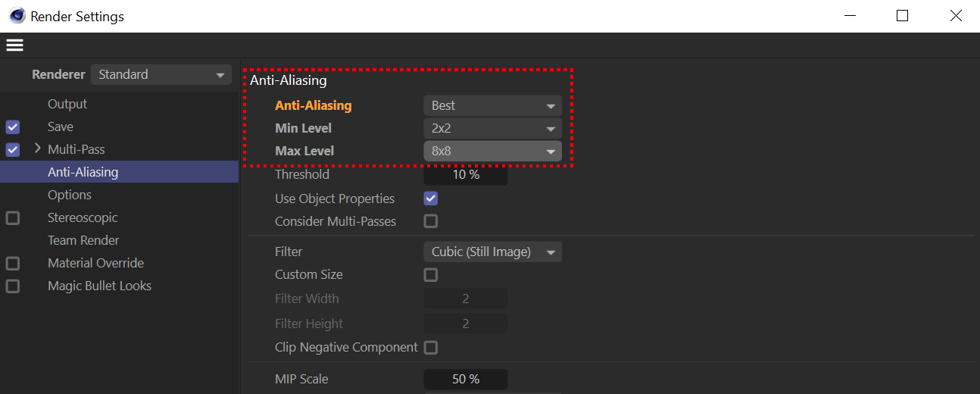Click the Cinema 4D logo icon
Image resolution: width=980 pixels, height=394 pixels.
[17, 16]
